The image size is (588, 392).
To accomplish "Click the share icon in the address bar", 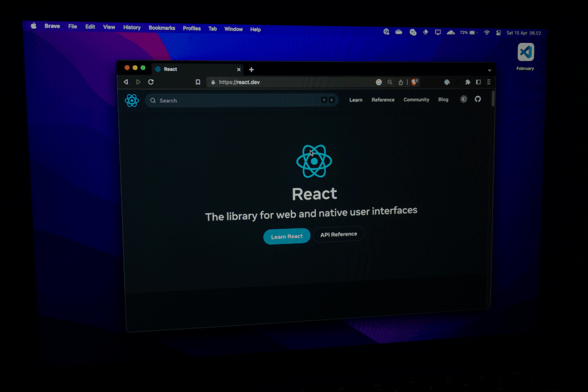I will point(401,82).
